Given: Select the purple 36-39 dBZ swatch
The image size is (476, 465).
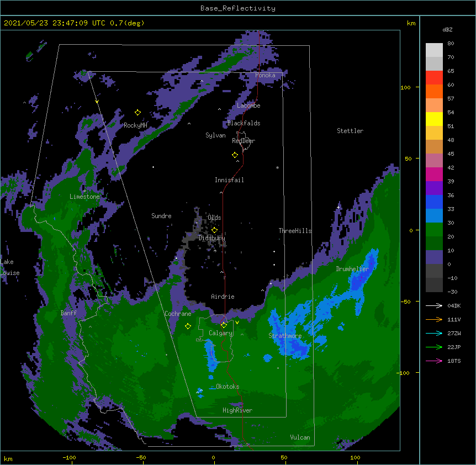Looking at the screenshot, I should pos(434,188).
